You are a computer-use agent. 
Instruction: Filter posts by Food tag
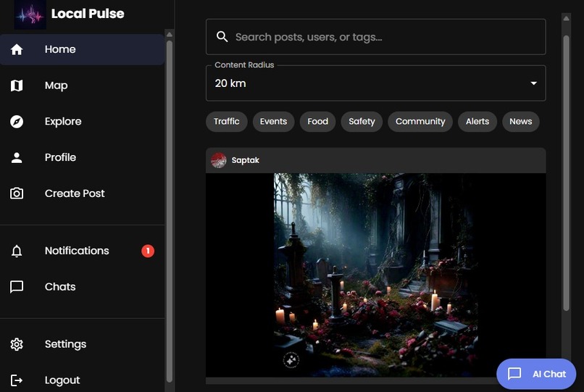pos(317,122)
